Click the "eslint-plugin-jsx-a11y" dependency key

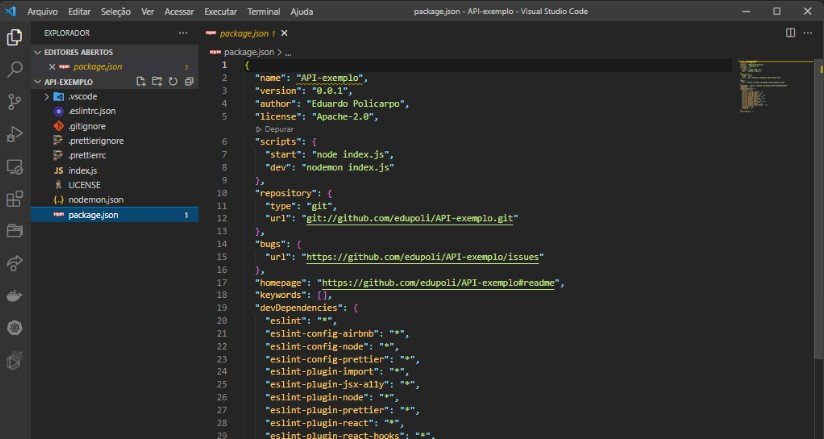pyautogui.click(x=327, y=385)
